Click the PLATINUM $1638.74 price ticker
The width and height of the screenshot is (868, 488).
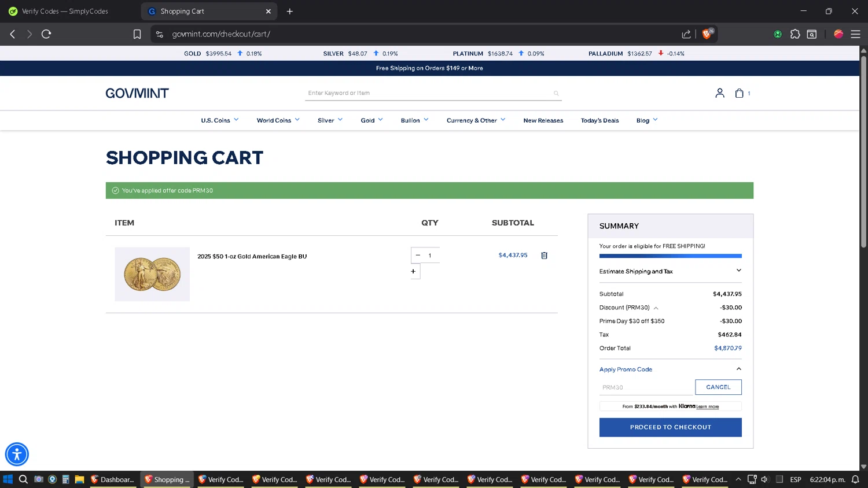[498, 53]
